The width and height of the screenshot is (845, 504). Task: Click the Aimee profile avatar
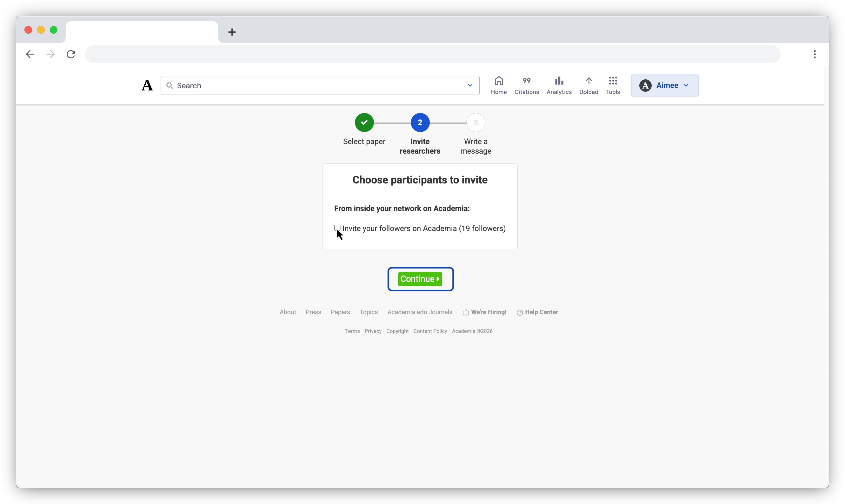(645, 85)
